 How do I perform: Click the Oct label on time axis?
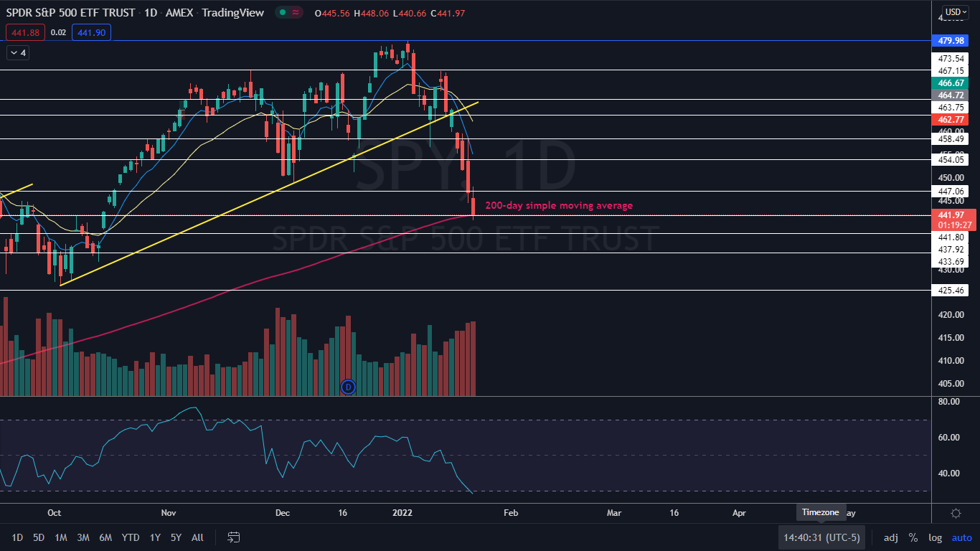point(53,513)
